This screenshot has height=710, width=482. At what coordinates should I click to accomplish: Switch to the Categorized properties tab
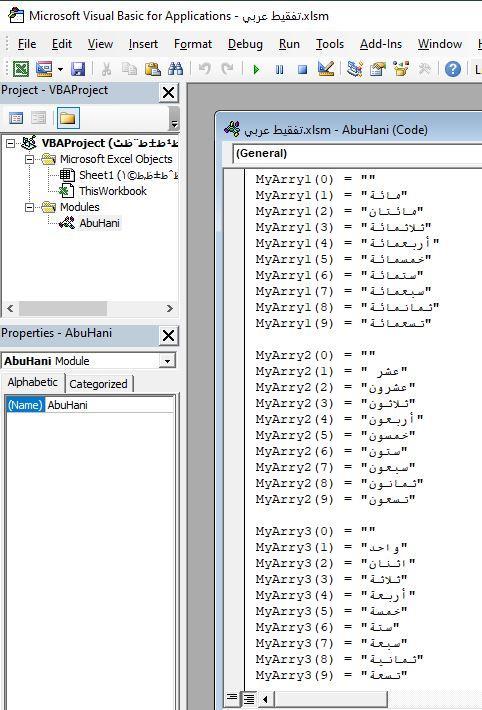coord(98,384)
